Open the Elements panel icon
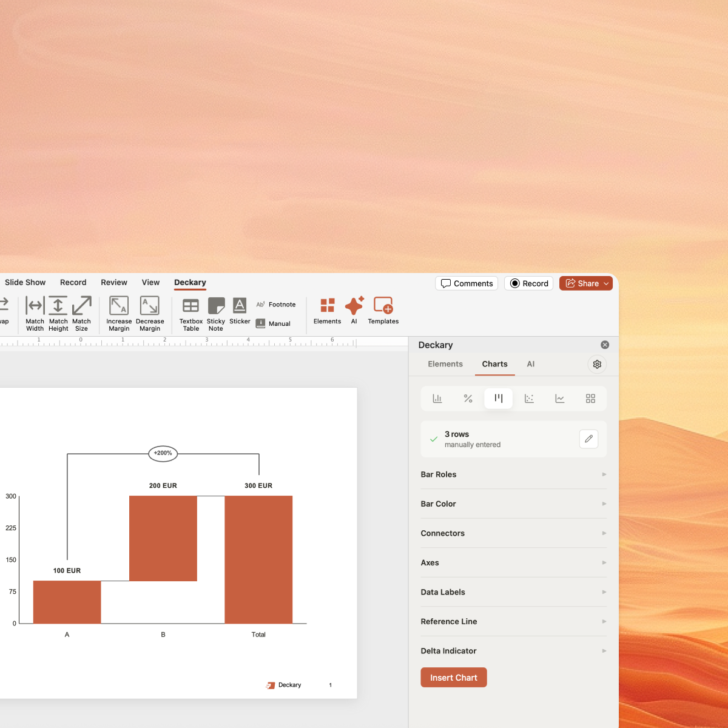Screen dimensions: 728x728 pyautogui.click(x=327, y=310)
